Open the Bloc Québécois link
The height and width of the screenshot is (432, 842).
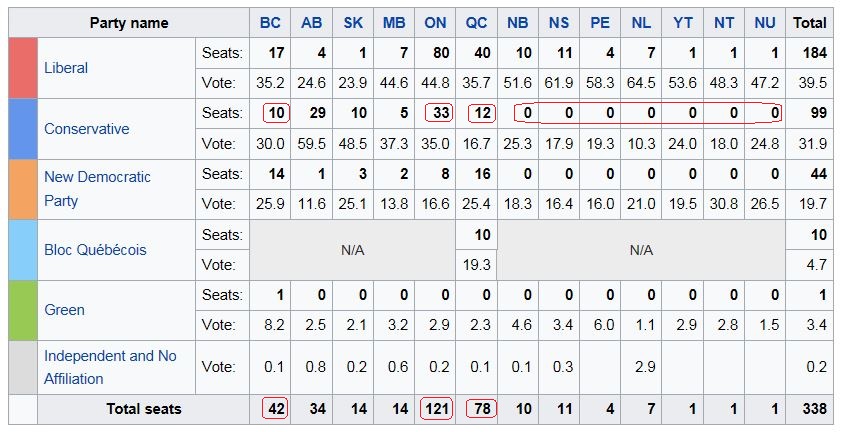tap(95, 249)
